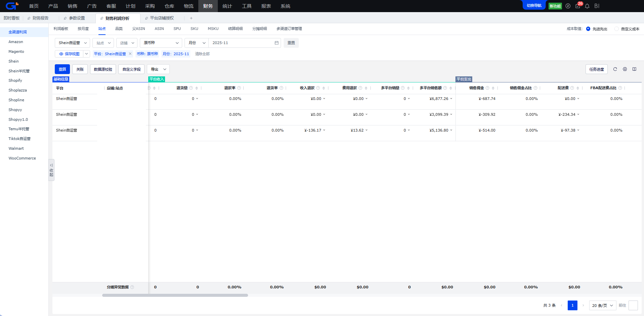Click the book icon right of the gear
644x316 pixels.
(x=634, y=69)
